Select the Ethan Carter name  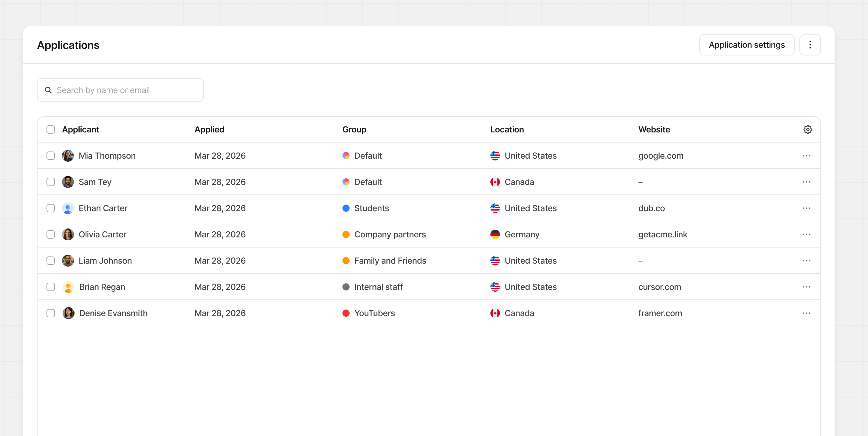point(103,208)
